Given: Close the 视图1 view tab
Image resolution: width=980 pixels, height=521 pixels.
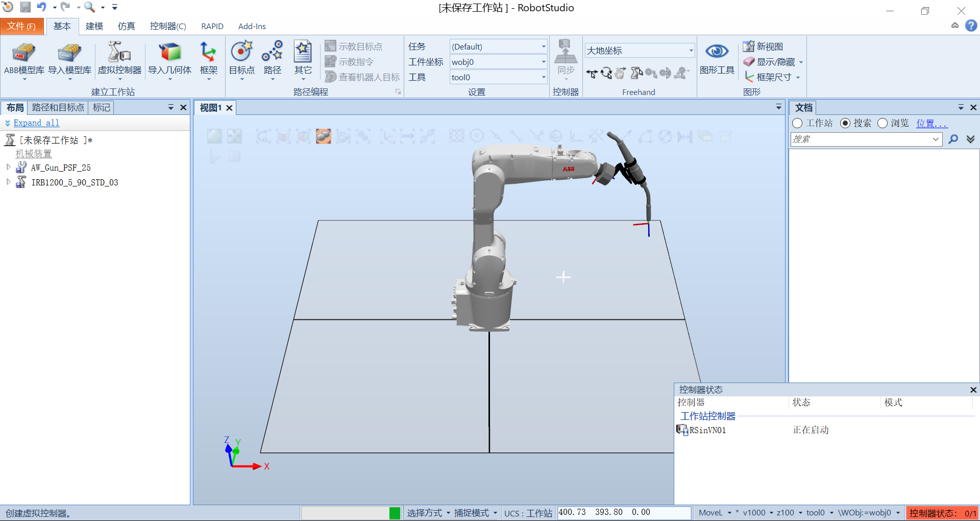Looking at the screenshot, I should [230, 108].
